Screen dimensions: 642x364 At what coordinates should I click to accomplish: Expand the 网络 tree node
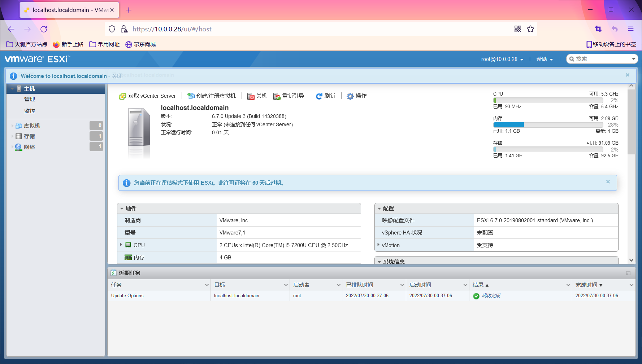point(12,147)
